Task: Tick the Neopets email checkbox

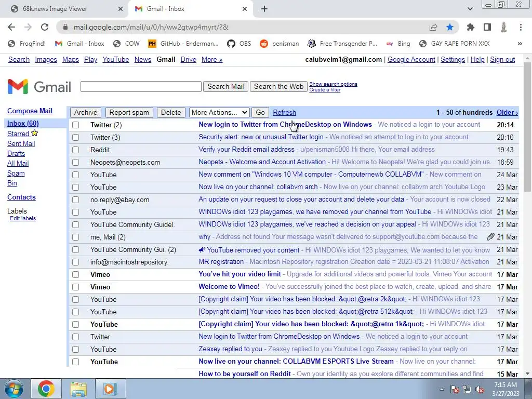Action: (x=76, y=162)
